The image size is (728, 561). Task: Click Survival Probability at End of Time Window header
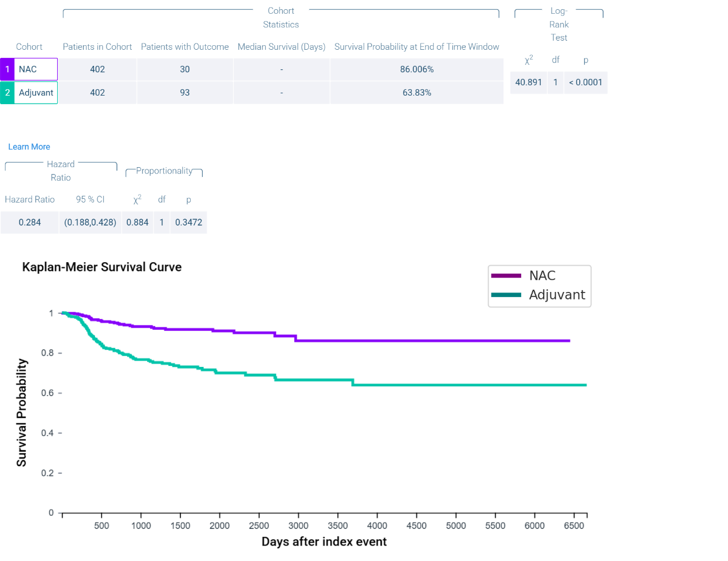416,47
